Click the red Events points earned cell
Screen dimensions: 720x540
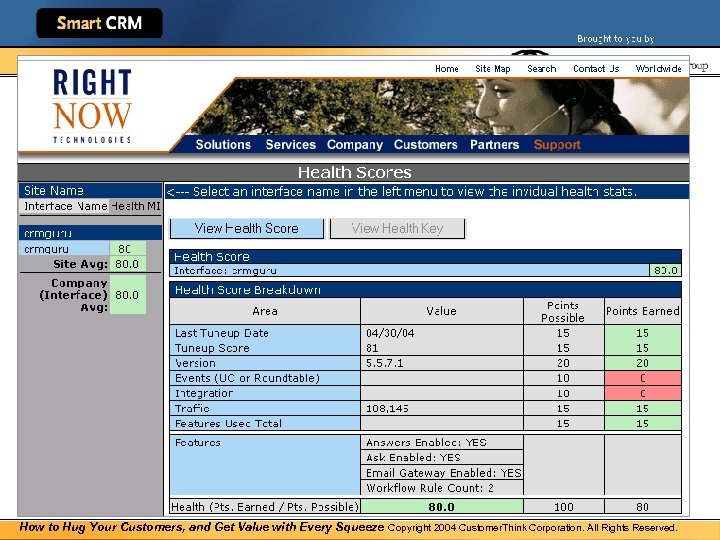coord(643,378)
